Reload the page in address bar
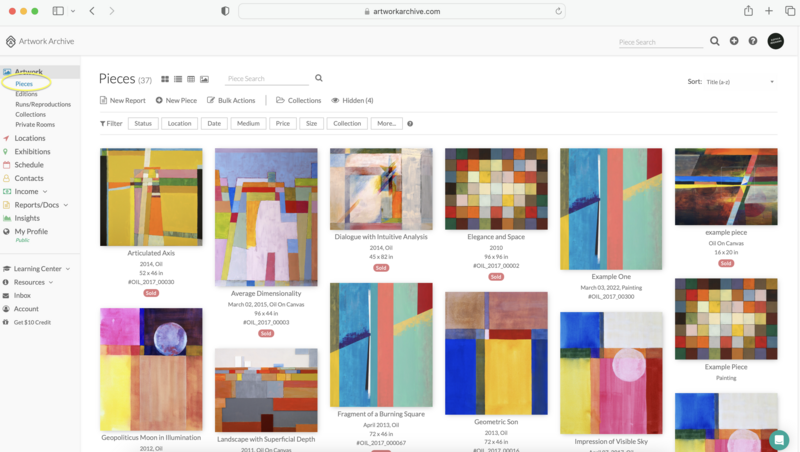Screen dimensions: 800x452 [x=558, y=11]
